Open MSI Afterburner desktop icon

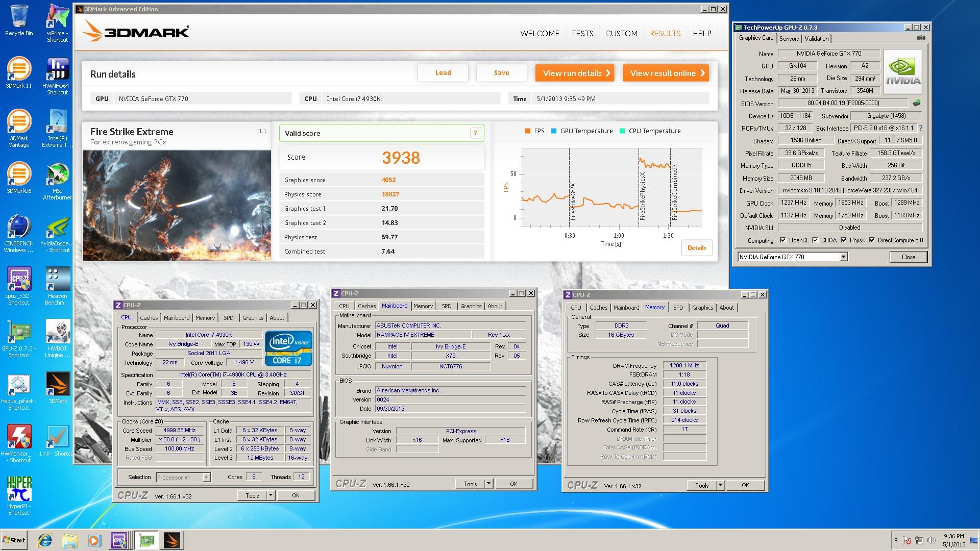57,181
